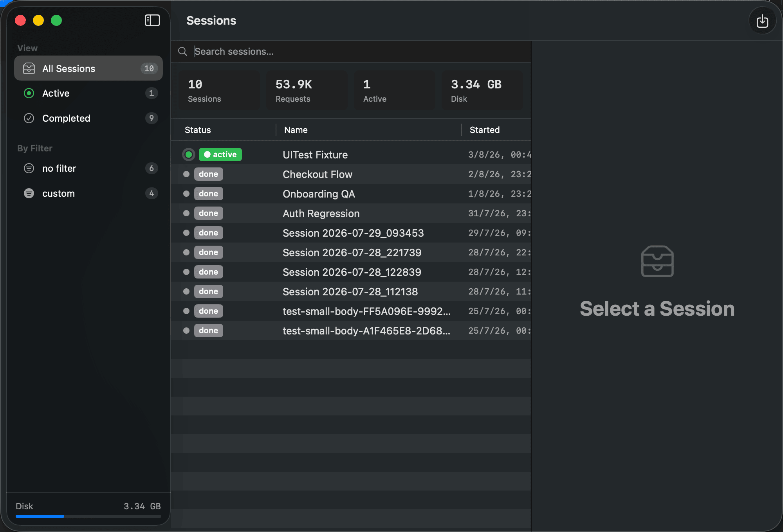Image resolution: width=783 pixels, height=532 pixels.
Task: Click the active badge on UITest Fixture
Action: [220, 155]
